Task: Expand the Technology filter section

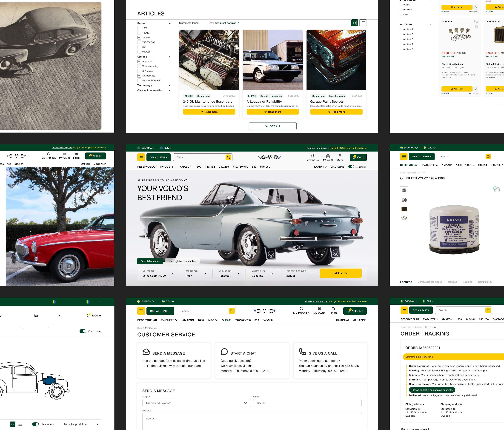Action: pos(169,85)
